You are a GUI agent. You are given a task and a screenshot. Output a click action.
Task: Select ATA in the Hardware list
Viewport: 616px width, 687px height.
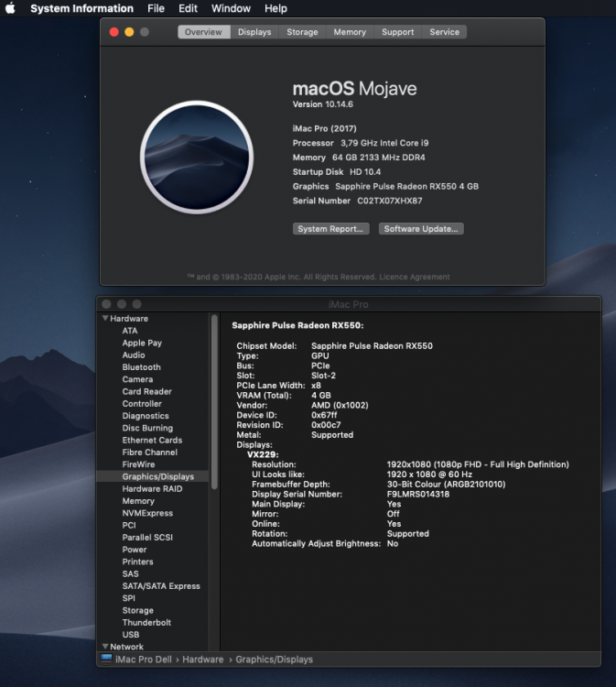click(x=130, y=331)
